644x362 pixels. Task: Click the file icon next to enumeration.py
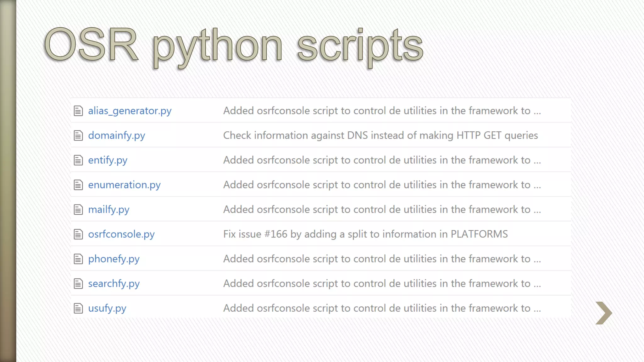click(78, 185)
